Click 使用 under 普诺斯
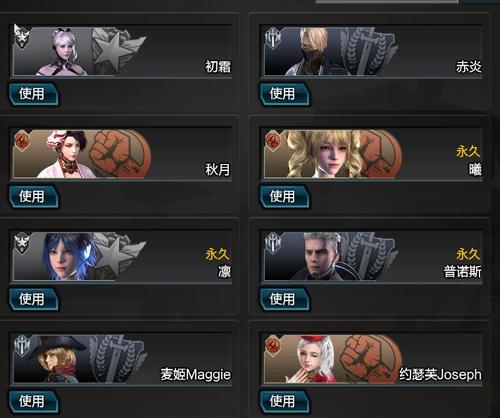 pyautogui.click(x=284, y=299)
